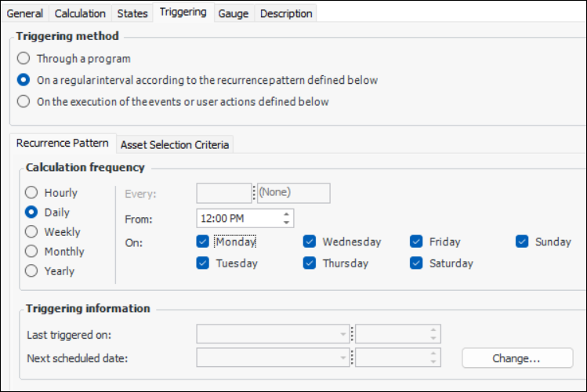
Task: Switch to the Gauge tab
Action: [x=234, y=13]
